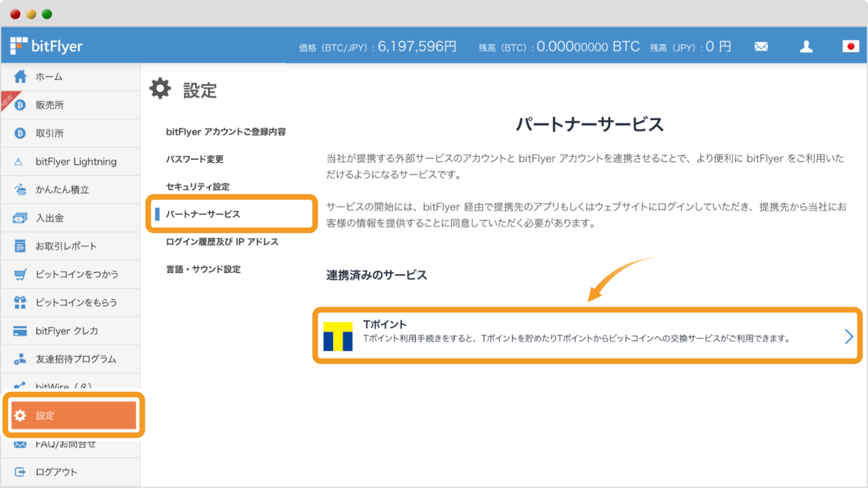Image resolution: width=868 pixels, height=488 pixels.
Task: Go to ビットコインをもらう
Action: point(70,302)
